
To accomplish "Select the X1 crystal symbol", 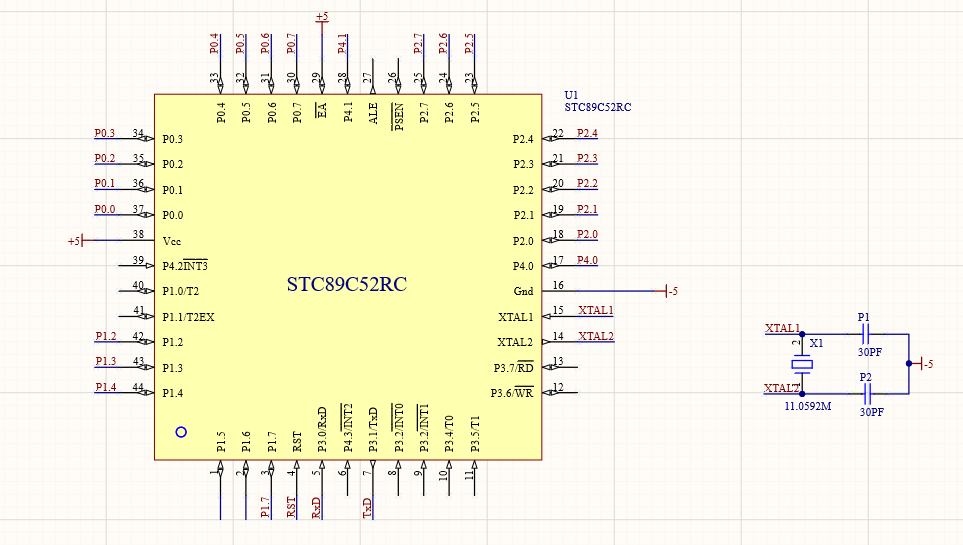I will tap(801, 364).
